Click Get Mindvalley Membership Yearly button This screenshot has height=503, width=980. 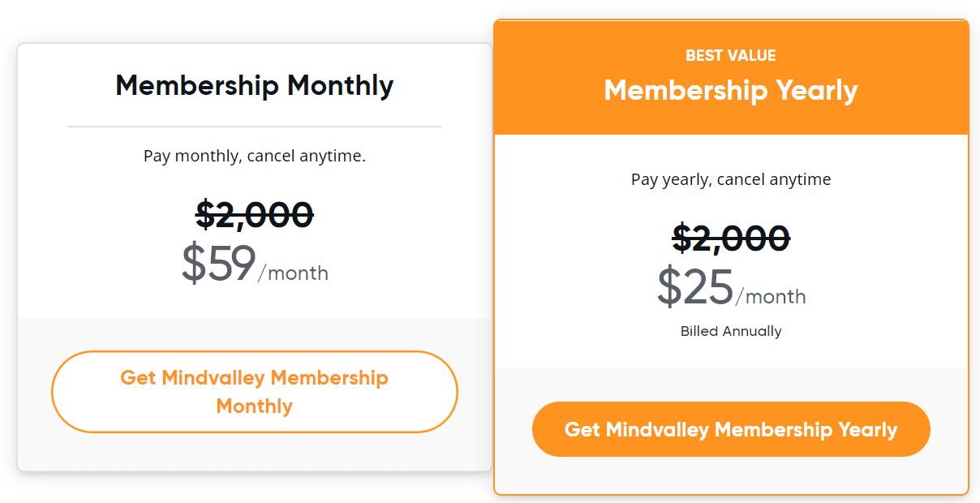[731, 429]
